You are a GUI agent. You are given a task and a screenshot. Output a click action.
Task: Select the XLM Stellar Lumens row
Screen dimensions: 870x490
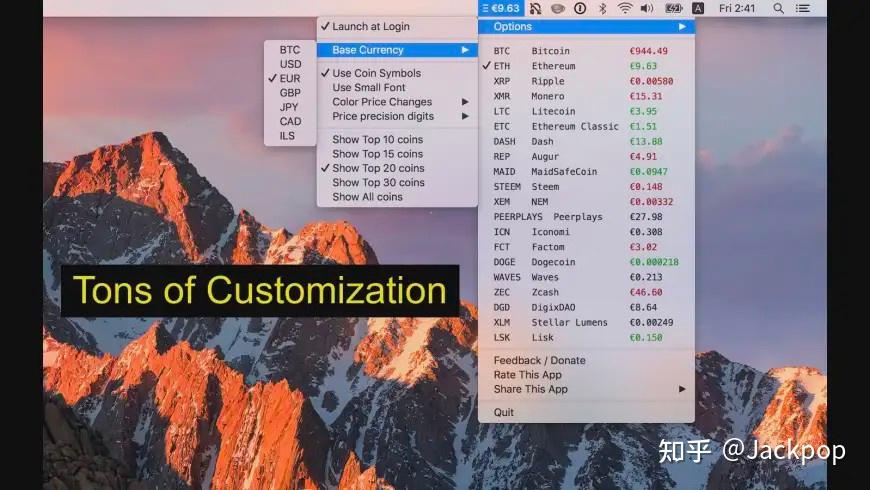tap(586, 322)
